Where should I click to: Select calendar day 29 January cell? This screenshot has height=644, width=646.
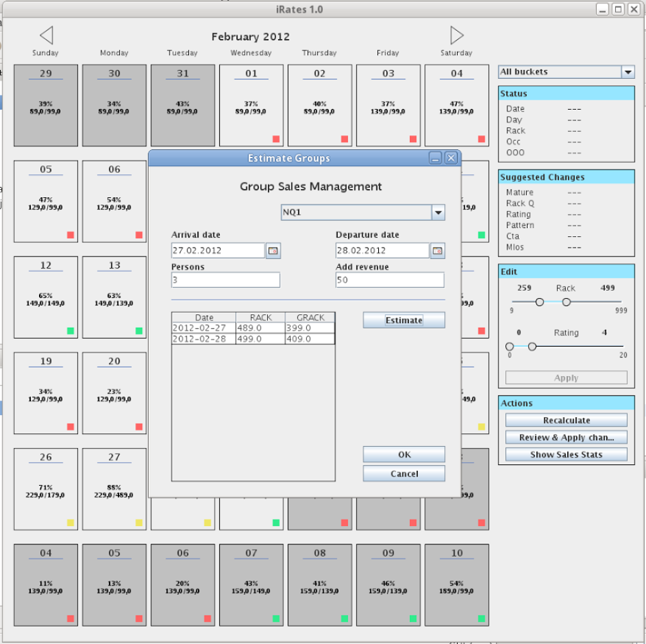[46, 106]
